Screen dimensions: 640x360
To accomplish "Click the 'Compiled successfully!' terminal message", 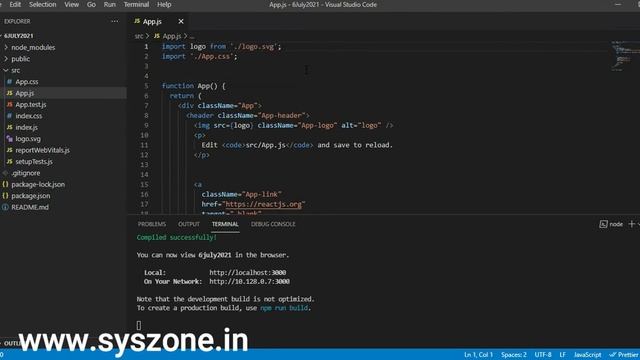I will click(177, 238).
